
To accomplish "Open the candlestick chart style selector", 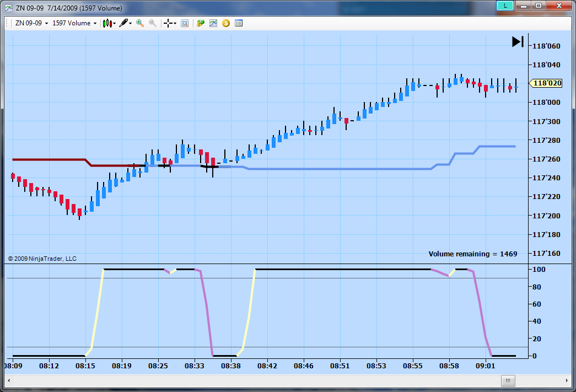I will (109, 23).
